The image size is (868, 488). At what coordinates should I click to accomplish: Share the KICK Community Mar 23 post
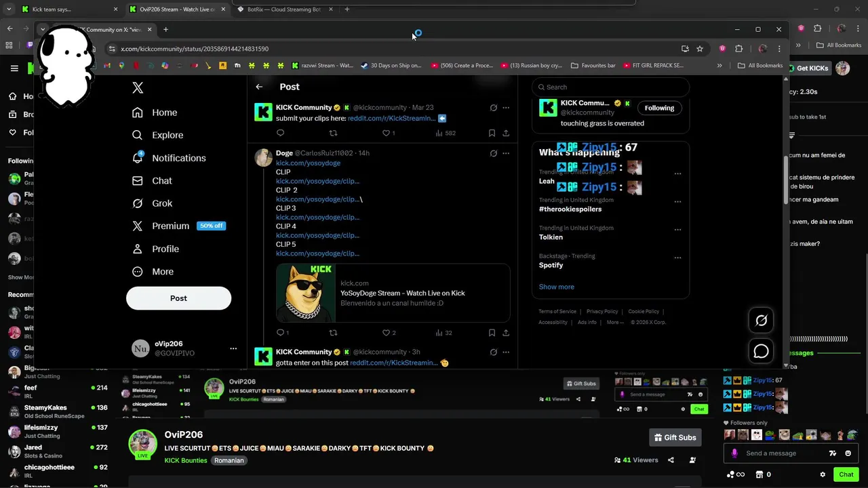[506, 133]
